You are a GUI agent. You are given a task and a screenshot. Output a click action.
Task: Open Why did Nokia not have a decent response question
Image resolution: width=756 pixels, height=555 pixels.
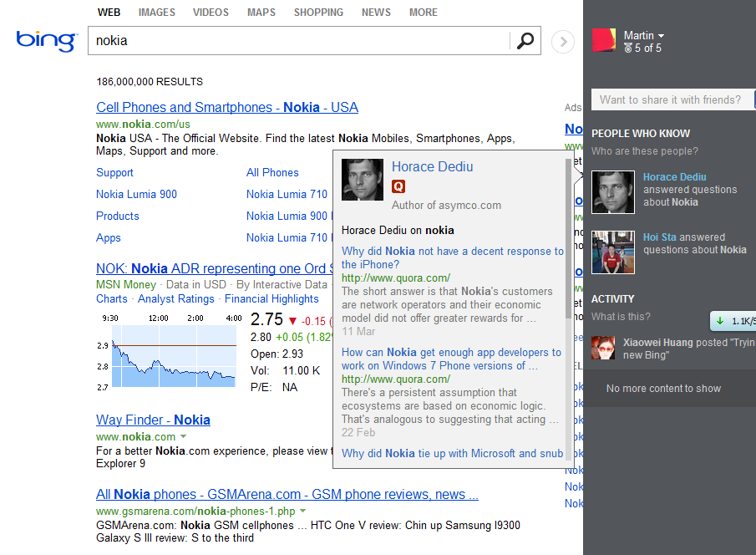click(x=452, y=257)
